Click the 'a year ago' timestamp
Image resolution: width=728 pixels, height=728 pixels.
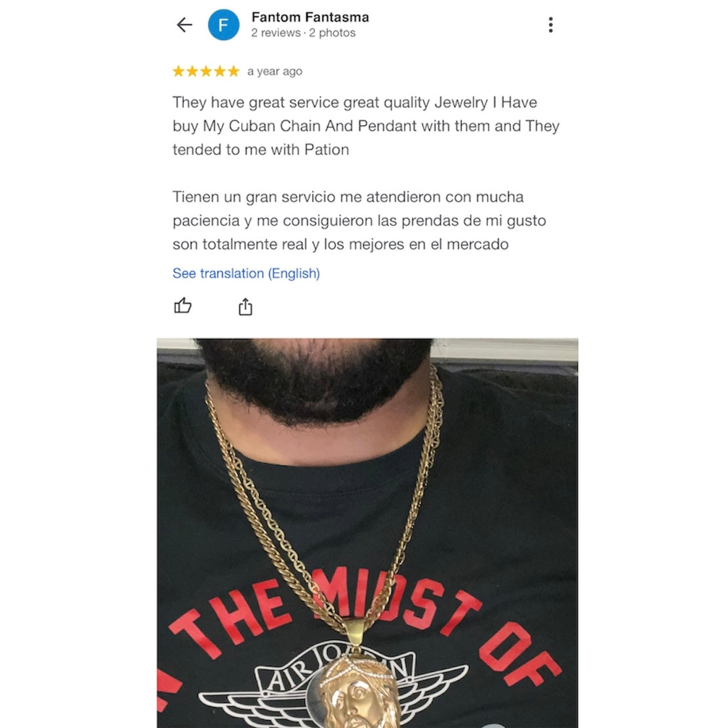click(275, 71)
